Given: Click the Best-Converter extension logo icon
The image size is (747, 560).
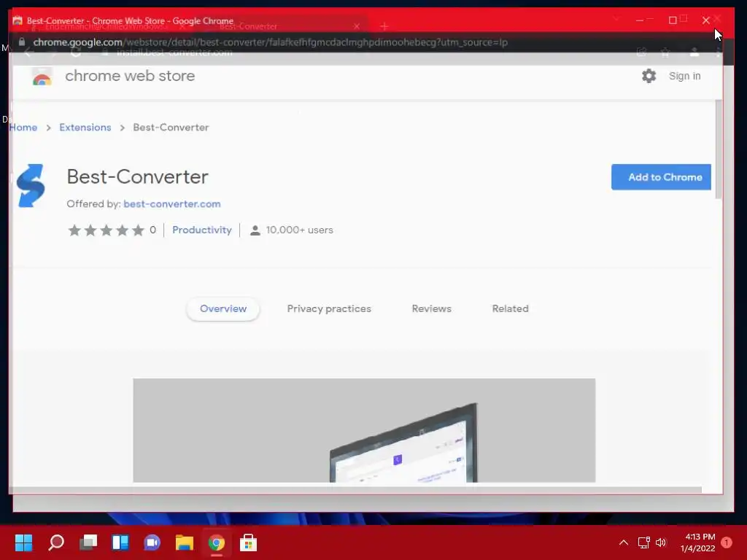Looking at the screenshot, I should click(x=31, y=186).
